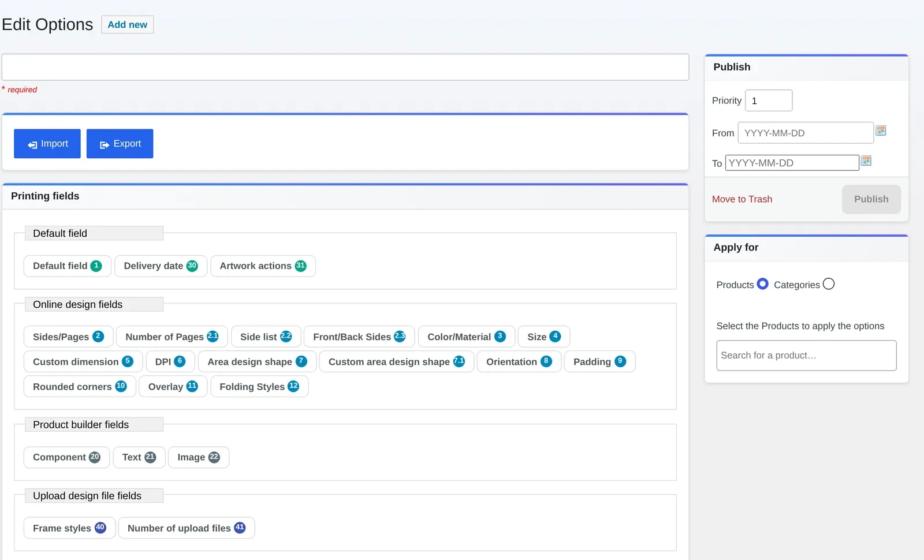Viewport: 924px width, 560px height.
Task: Select the Products radio button
Action: [762, 284]
